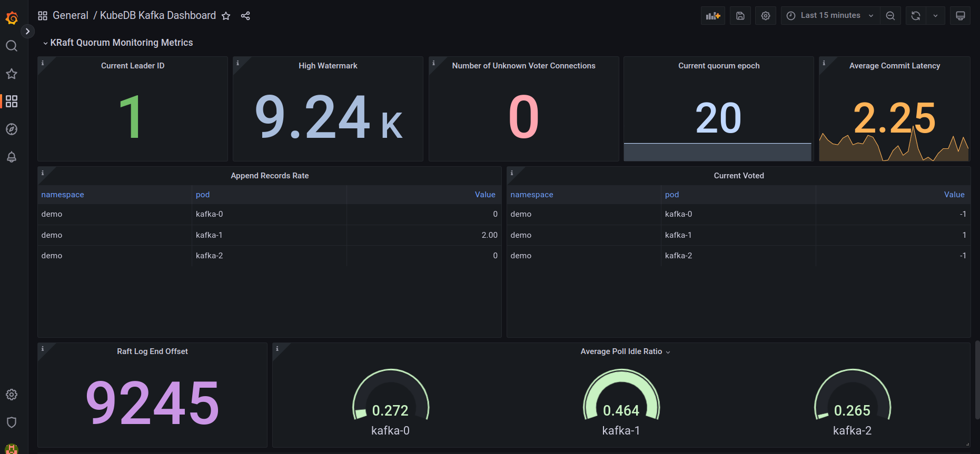Open the Current Voted panel title menu

(739, 176)
